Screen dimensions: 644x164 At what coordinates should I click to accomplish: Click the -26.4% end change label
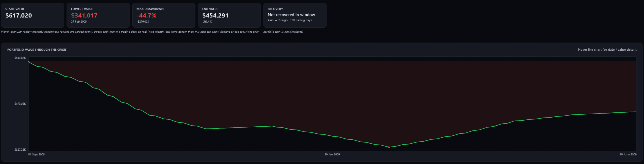tap(207, 22)
